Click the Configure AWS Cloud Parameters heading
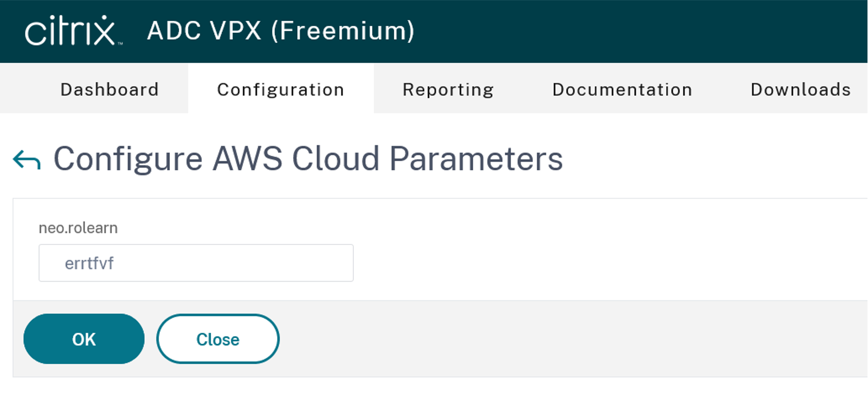 click(308, 159)
